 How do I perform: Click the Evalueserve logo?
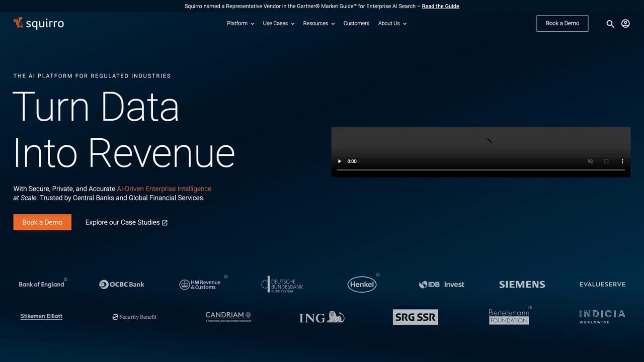tap(602, 284)
